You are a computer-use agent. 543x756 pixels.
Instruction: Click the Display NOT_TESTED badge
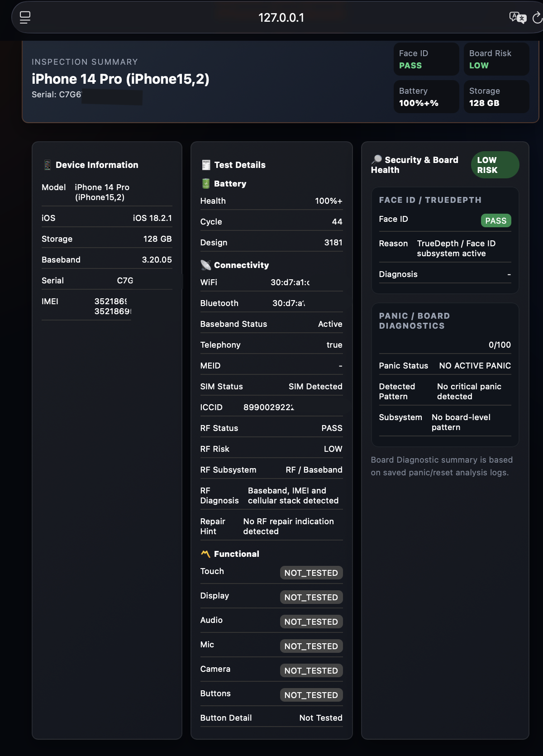311,597
